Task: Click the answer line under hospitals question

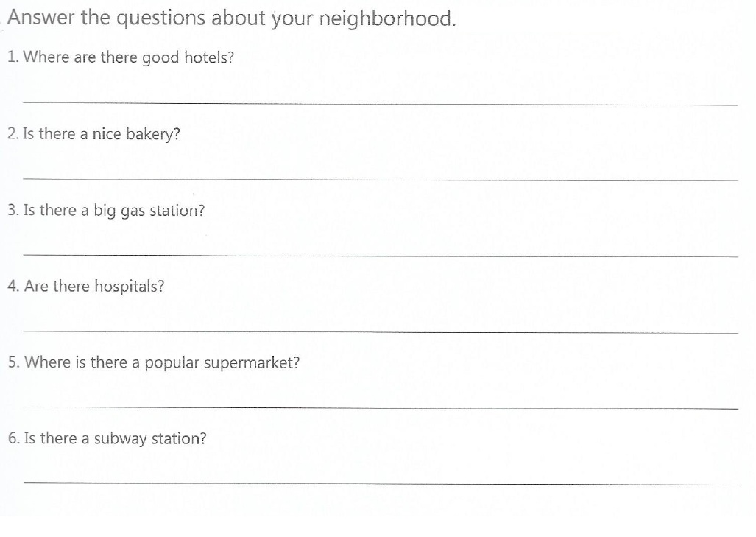Action: point(381,331)
